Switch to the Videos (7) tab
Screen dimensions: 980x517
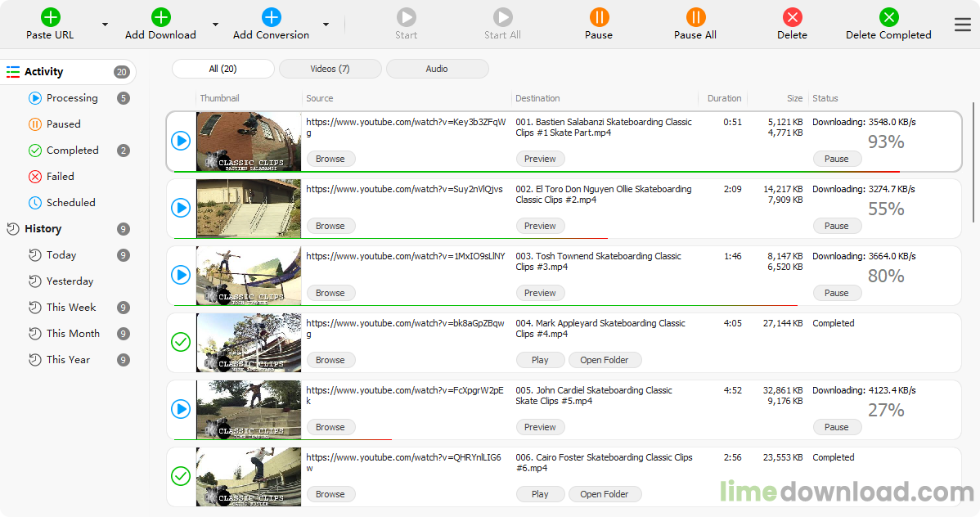[330, 69]
